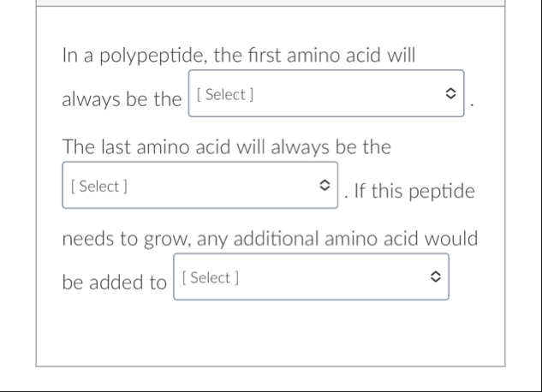Click the sentence 'In a polypeptide, the first amino acid will'
542x392 pixels.
coord(239,56)
